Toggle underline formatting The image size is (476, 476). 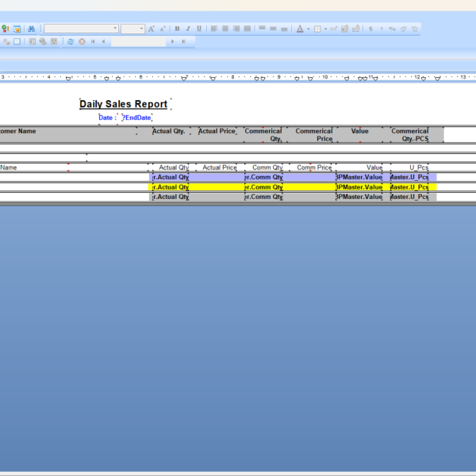coord(199,29)
